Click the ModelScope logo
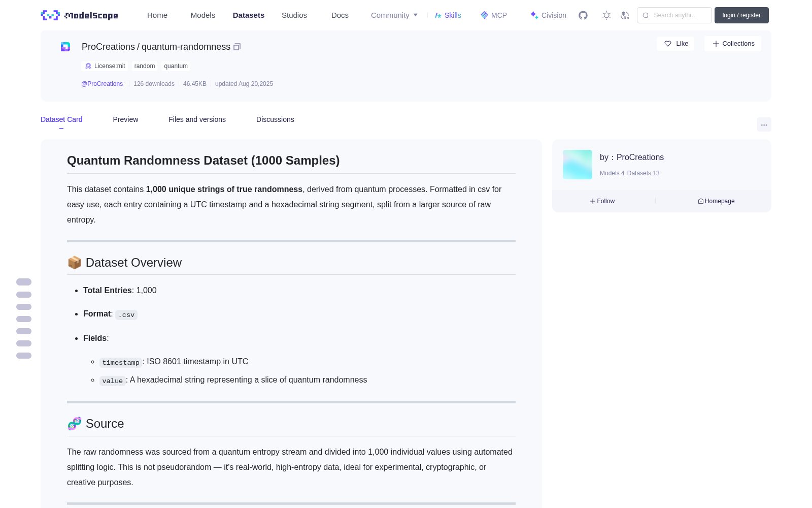 (x=79, y=15)
